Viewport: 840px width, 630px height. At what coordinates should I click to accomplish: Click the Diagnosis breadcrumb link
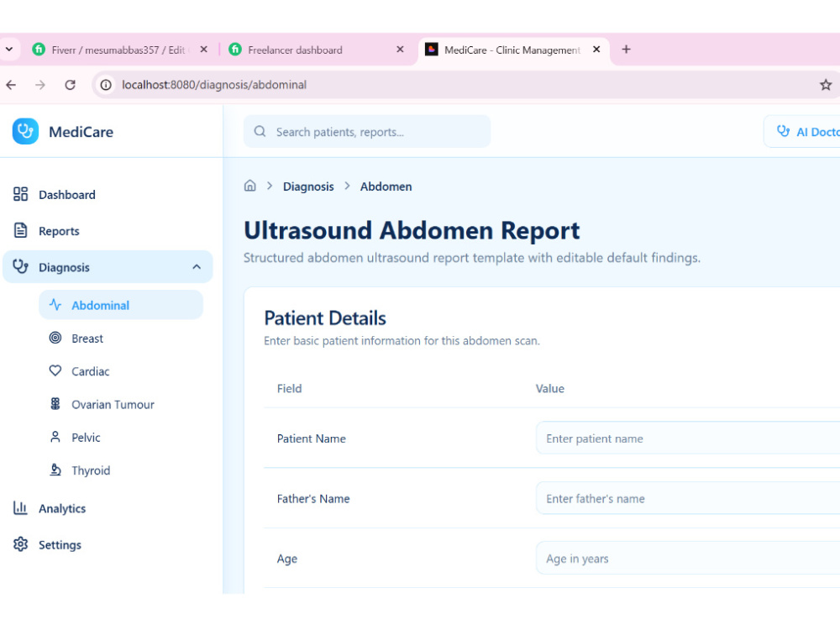point(308,186)
